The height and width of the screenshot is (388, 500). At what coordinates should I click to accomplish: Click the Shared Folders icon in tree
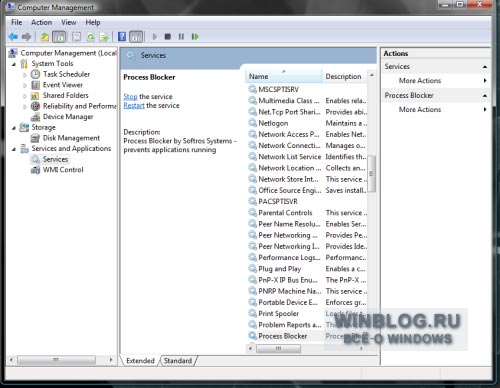coord(35,96)
